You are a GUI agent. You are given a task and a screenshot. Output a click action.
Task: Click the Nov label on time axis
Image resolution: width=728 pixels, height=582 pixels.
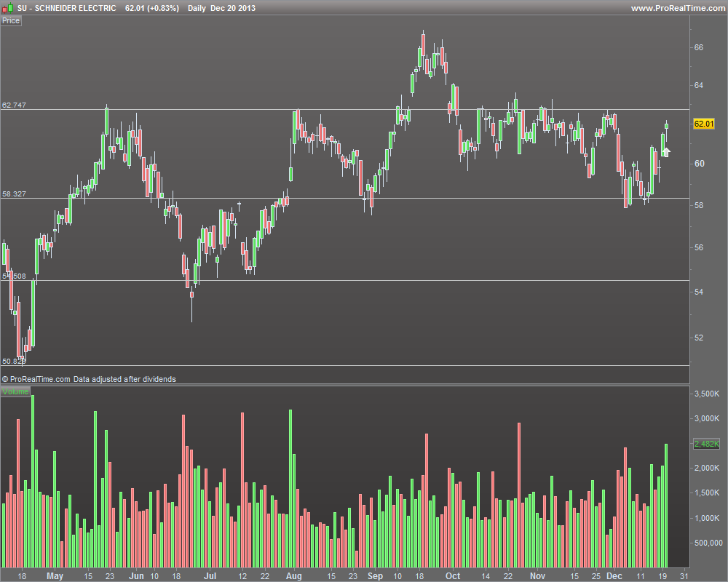click(x=537, y=575)
